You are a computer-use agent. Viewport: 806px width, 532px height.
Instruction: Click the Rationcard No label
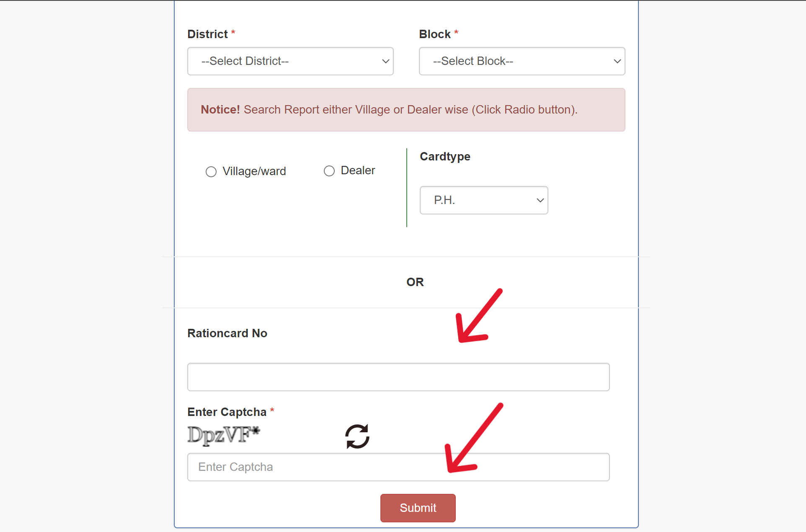[227, 333]
